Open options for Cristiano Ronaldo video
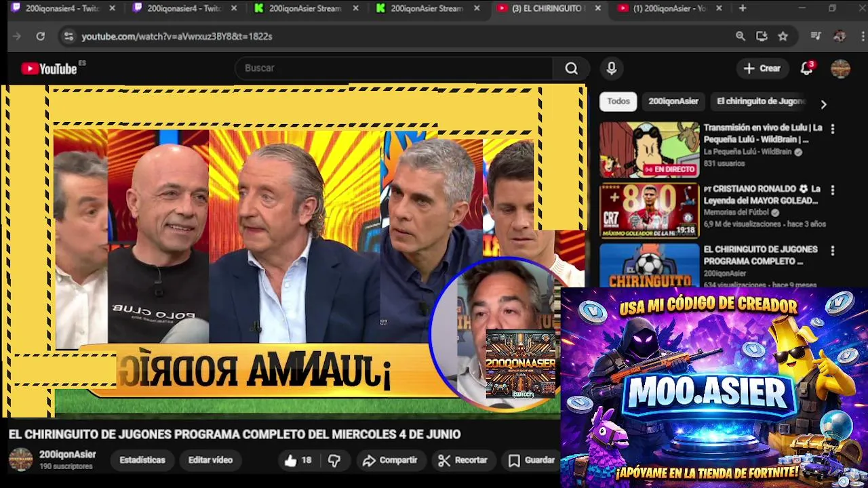The width and height of the screenshot is (868, 488). [833, 190]
